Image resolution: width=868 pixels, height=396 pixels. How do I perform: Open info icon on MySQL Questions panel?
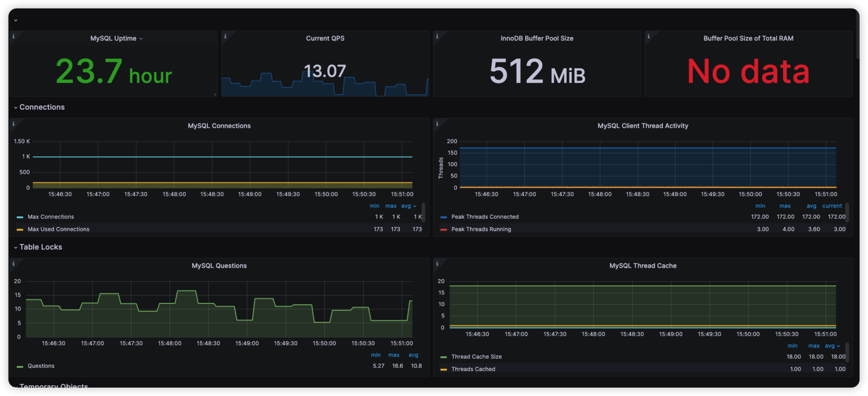pos(13,263)
